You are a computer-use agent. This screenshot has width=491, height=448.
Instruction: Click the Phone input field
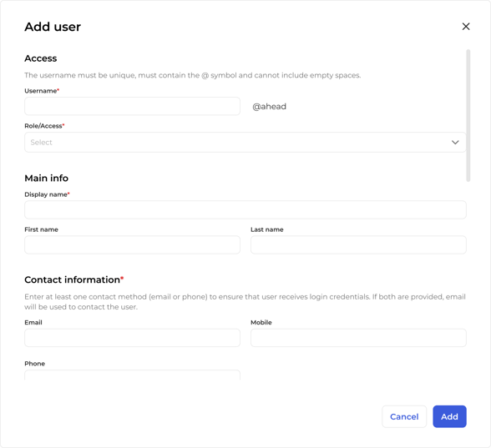(132, 375)
